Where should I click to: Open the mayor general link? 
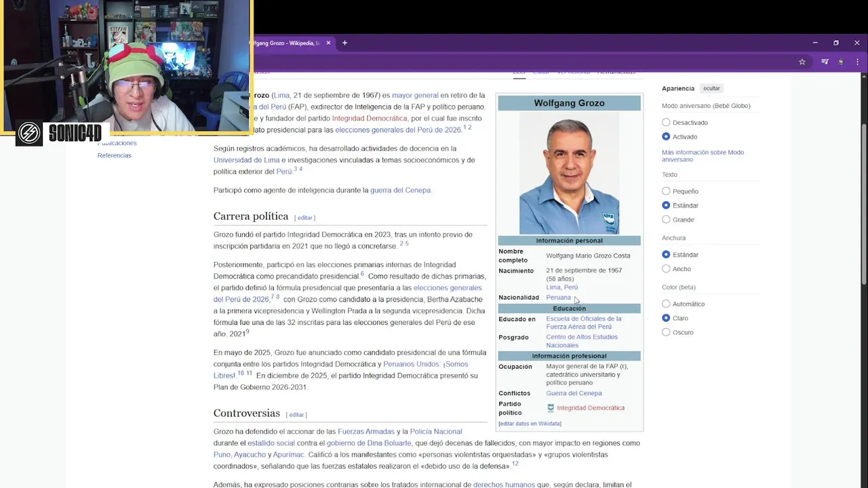415,96
